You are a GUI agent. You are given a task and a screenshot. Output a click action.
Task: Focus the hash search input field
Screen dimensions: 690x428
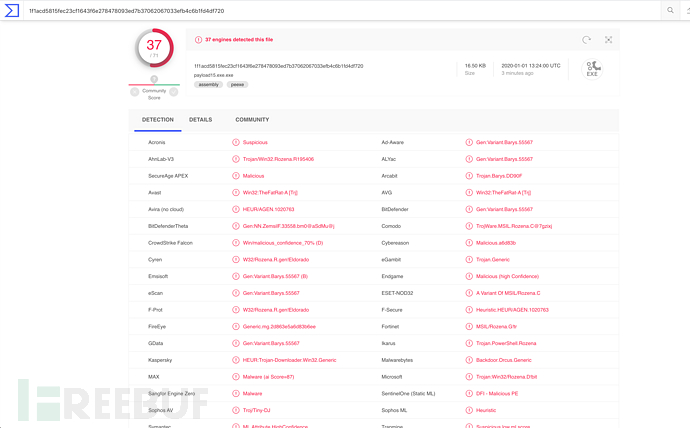343,11
